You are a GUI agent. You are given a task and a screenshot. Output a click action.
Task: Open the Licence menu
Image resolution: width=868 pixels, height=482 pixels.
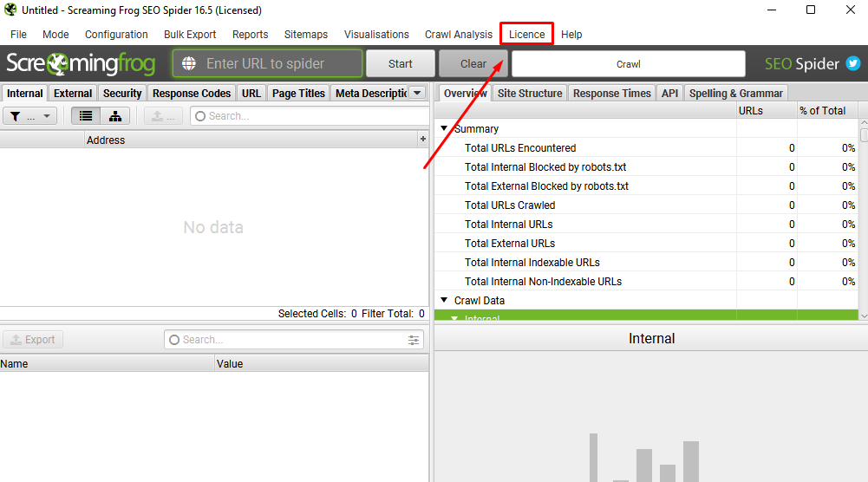[x=526, y=35]
